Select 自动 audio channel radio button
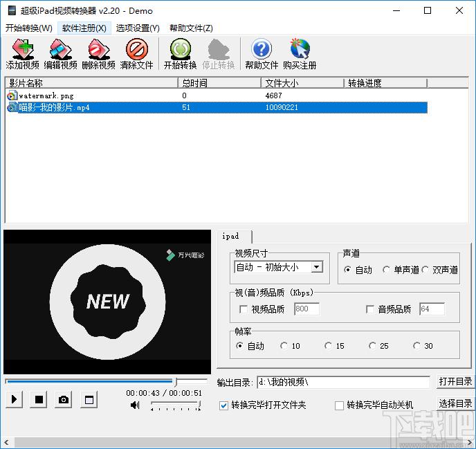This screenshot has height=449, width=476. pos(348,270)
